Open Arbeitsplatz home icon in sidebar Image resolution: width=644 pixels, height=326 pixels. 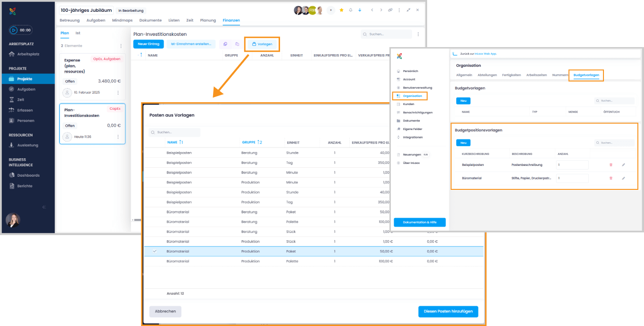tap(13, 54)
